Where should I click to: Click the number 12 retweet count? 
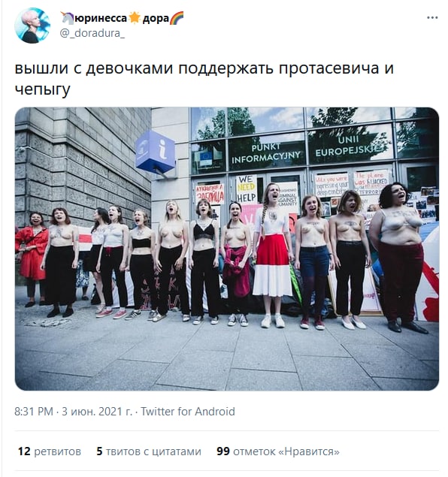pos(24,451)
